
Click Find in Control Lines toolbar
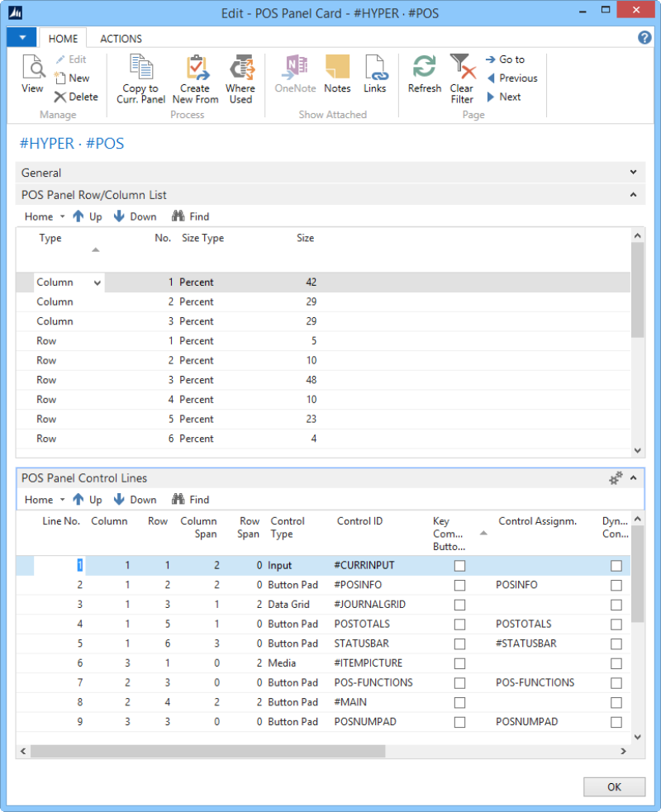point(191,500)
